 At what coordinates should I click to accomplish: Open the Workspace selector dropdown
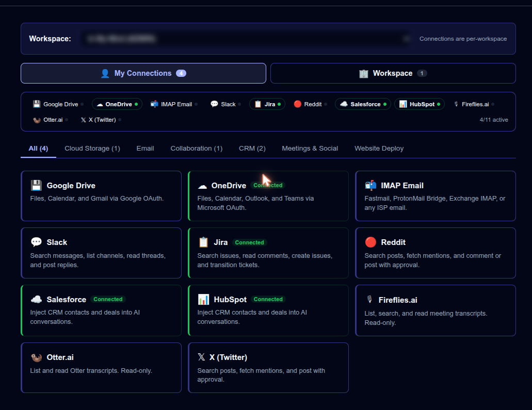pyautogui.click(x=245, y=39)
